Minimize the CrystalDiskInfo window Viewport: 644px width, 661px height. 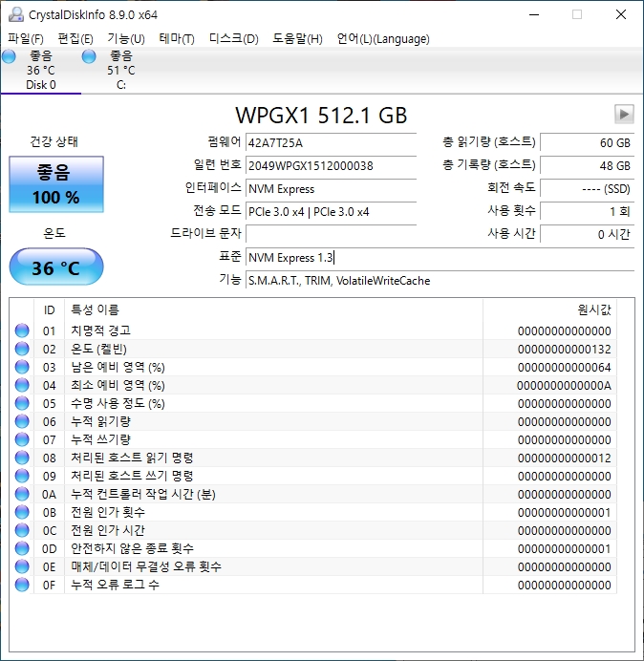tap(534, 14)
